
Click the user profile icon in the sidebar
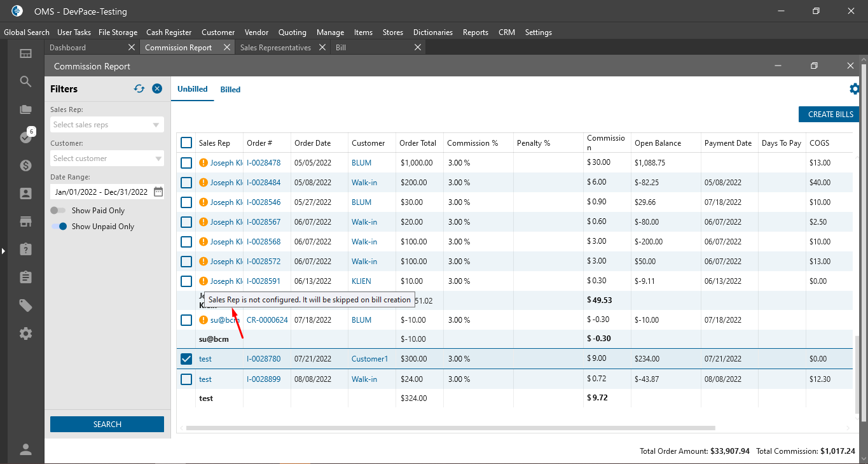(x=25, y=449)
